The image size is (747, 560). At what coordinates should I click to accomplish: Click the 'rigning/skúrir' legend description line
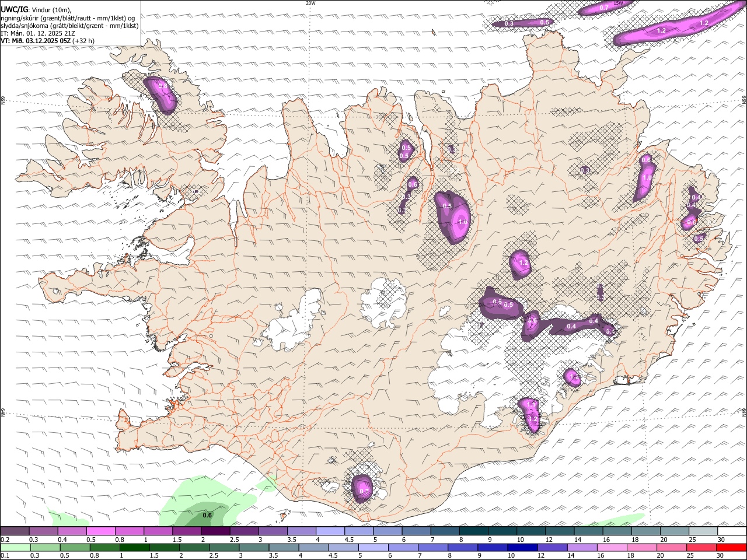pyautogui.click(x=68, y=17)
